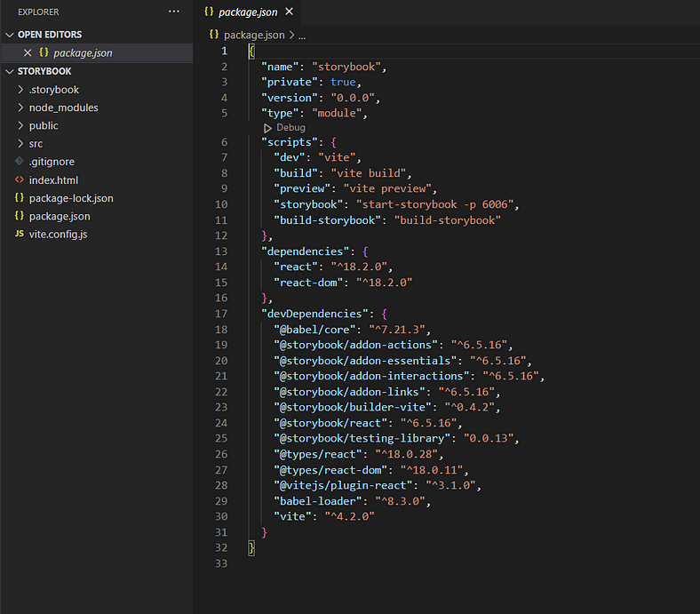
Task: Open vite.config.js file
Action: click(58, 234)
